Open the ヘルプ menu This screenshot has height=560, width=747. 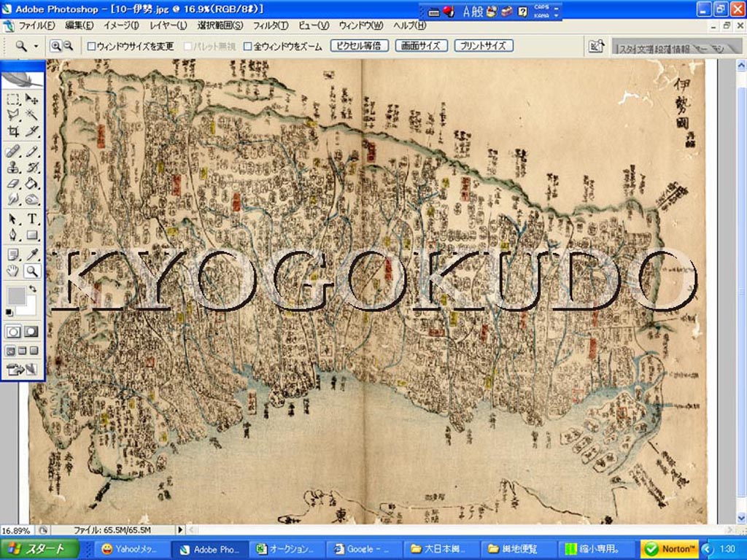[x=410, y=26]
